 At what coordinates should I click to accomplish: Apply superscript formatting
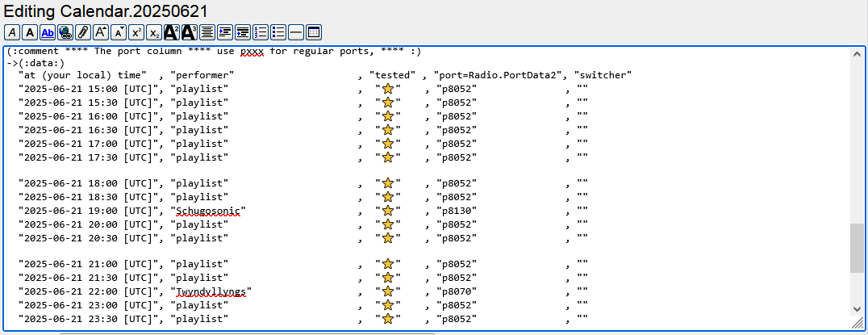(x=136, y=32)
